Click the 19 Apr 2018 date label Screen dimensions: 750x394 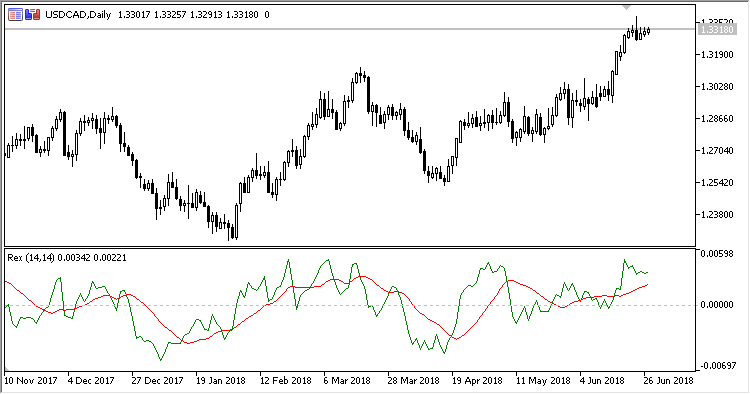tap(477, 381)
